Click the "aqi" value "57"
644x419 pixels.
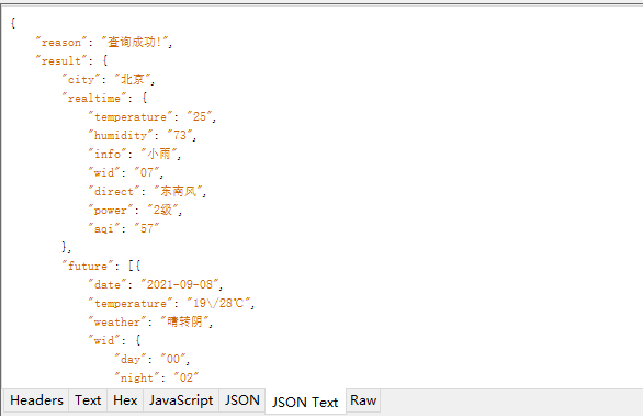pos(147,229)
